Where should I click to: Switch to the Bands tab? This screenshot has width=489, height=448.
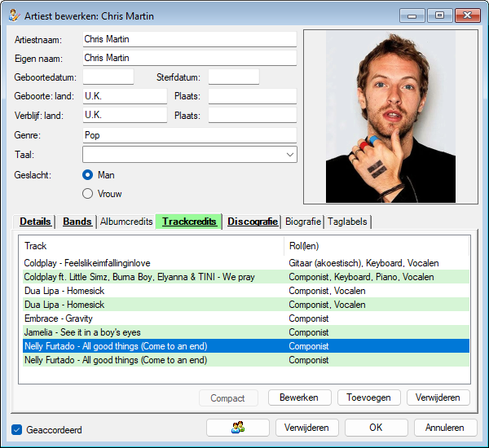coord(77,222)
